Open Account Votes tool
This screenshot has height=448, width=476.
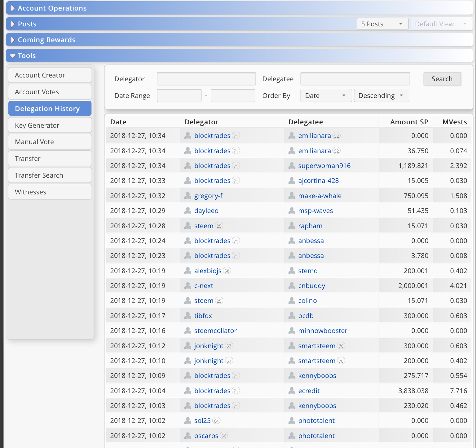tap(50, 92)
